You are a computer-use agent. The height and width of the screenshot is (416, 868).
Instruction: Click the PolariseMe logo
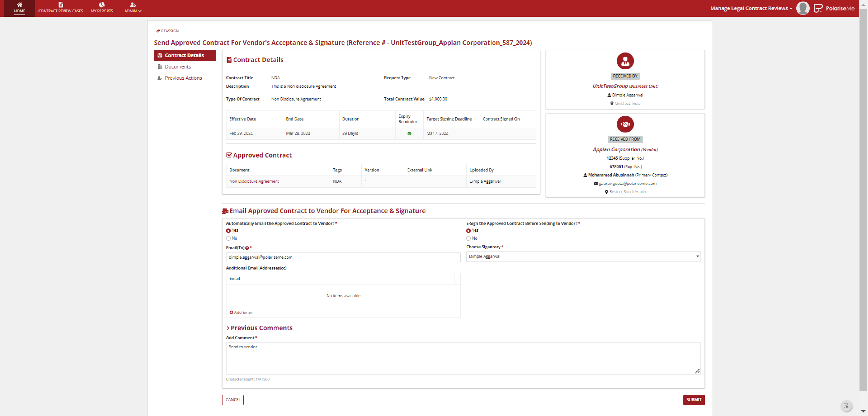(x=834, y=8)
